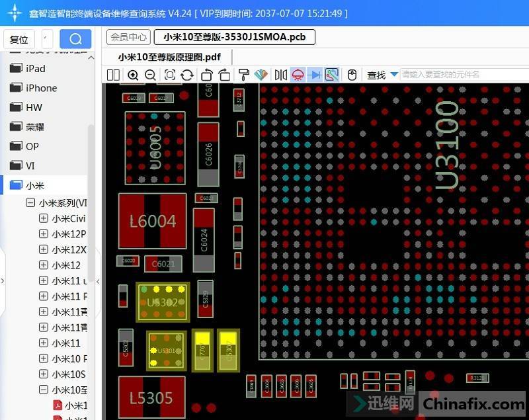
Task: Click the paint roller highlight icon
Action: click(243, 75)
